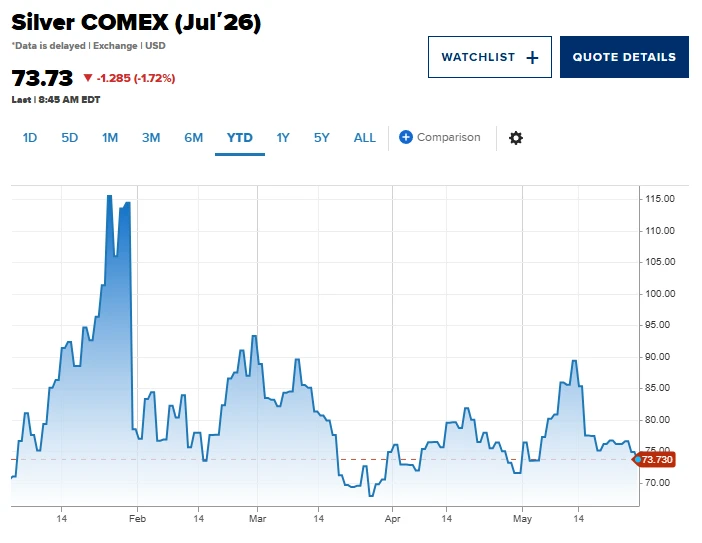Add Silver COMEX to Watchlist
The image size is (702, 543).
(490, 57)
